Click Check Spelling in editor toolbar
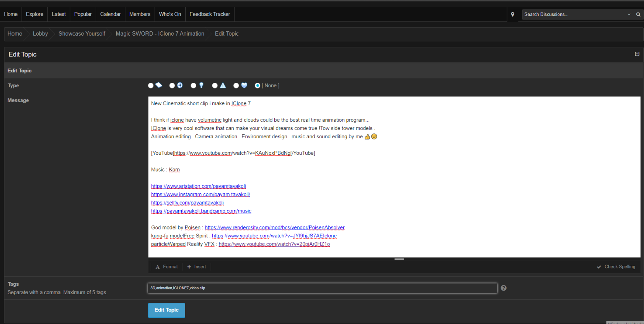 (616, 267)
